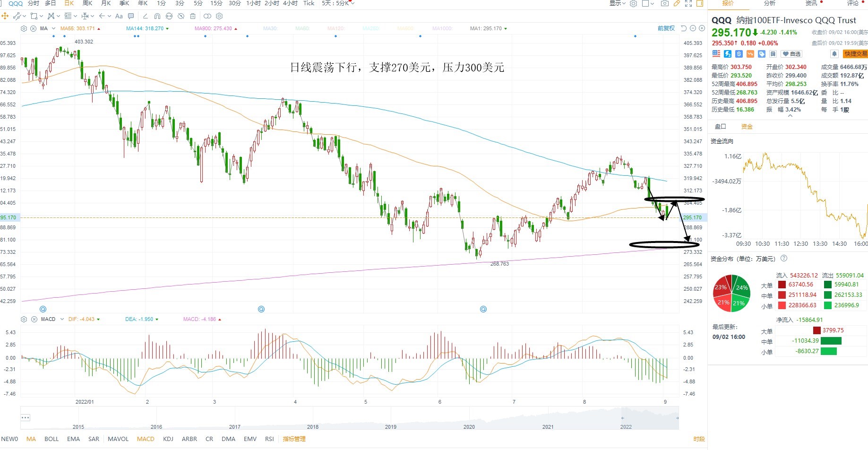Click the bell price alert icon
Screen dimensions: 868x450
coord(834,54)
